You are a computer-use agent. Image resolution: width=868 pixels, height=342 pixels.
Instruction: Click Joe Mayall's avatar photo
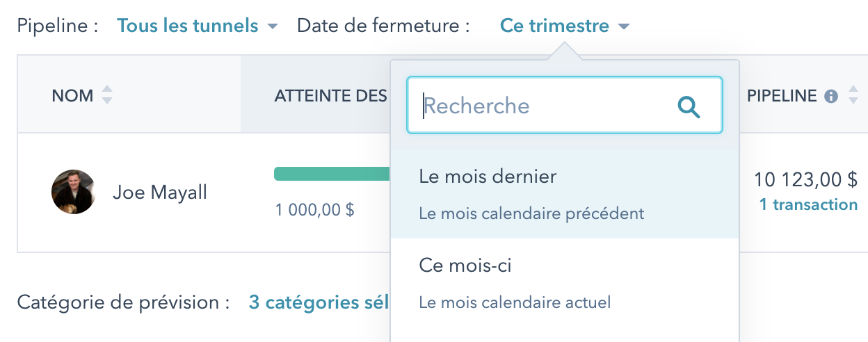point(73,192)
